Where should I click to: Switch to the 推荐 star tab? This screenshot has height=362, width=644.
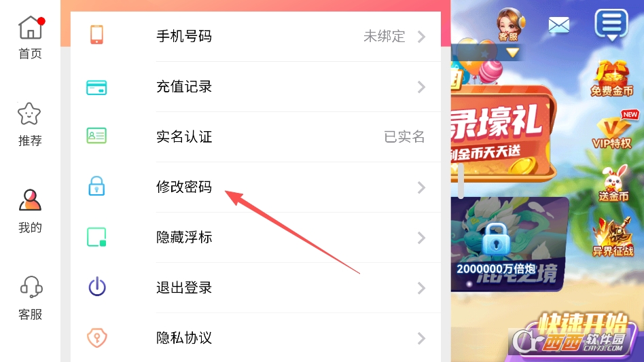tap(30, 124)
